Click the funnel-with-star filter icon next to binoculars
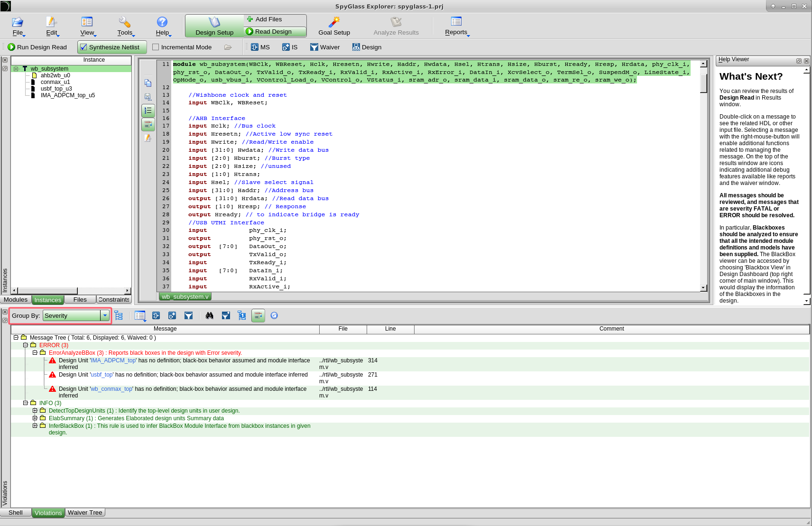The width and height of the screenshot is (812, 526). (x=226, y=315)
